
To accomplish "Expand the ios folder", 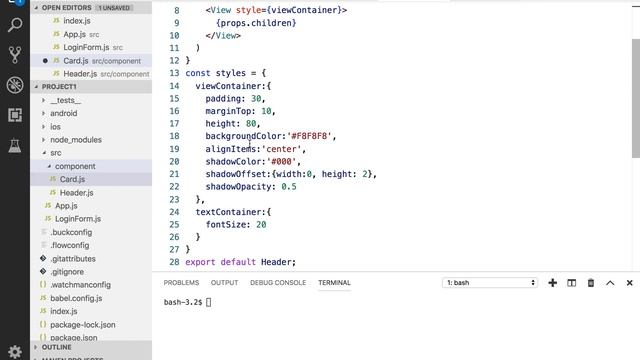I will [x=56, y=127].
